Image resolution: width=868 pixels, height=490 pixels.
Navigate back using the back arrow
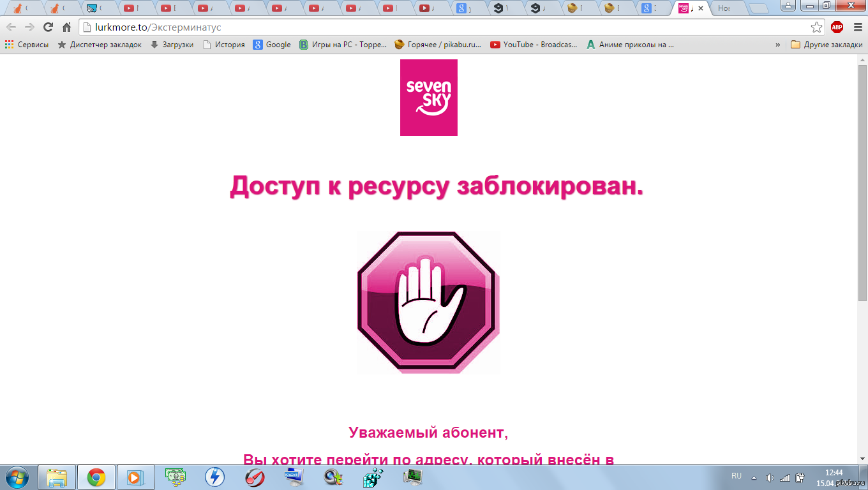(x=11, y=27)
